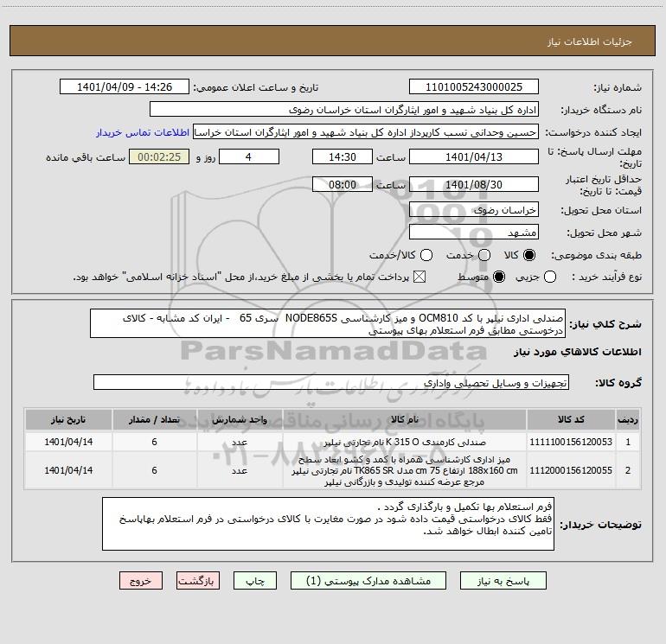Click the بازگشت back button
The height and width of the screenshot is (644, 666).
(198, 581)
